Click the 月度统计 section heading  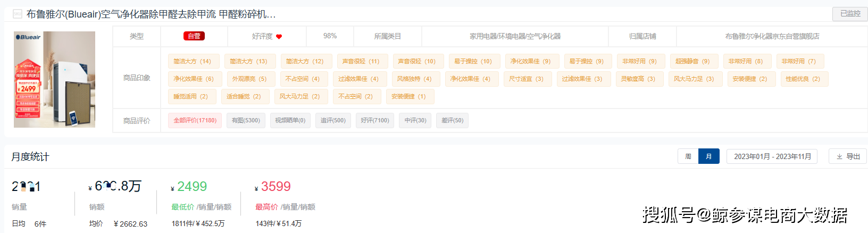[x=30, y=156]
